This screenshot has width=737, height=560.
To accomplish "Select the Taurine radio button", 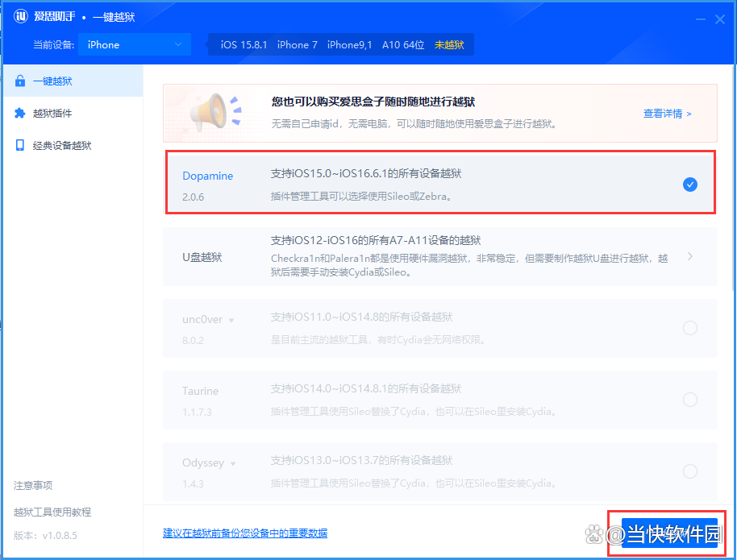I will (x=689, y=400).
